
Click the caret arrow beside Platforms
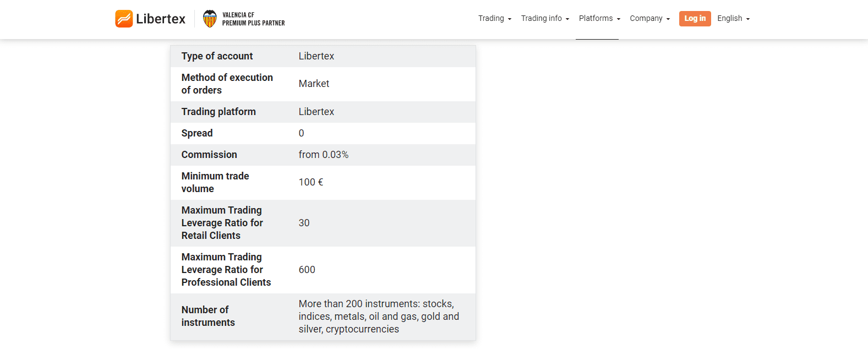pos(619,19)
